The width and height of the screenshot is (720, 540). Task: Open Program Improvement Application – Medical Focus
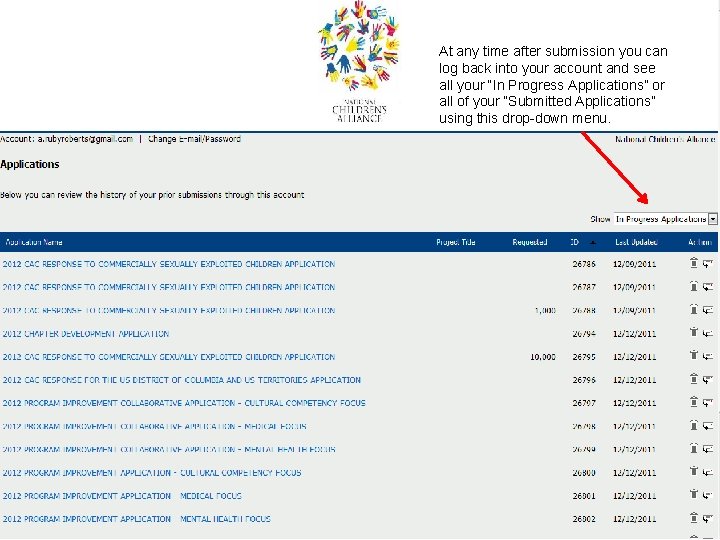pos(122,495)
